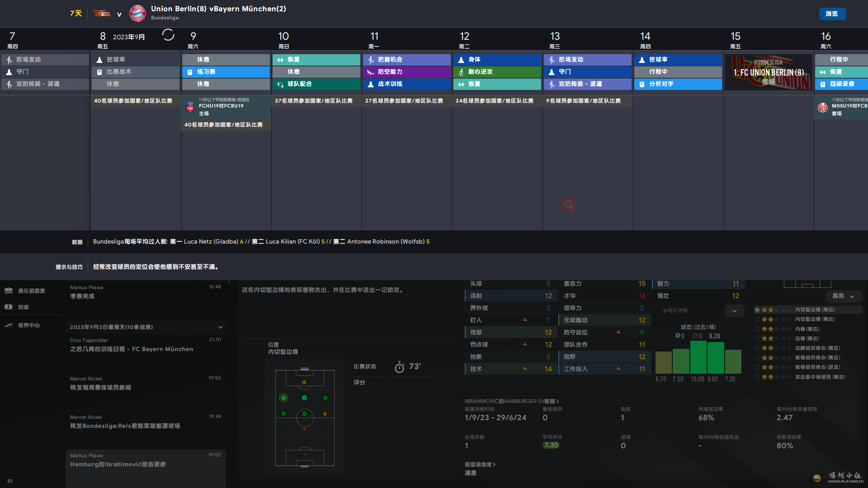The image size is (868, 488).
Task: Open 俱乐部愿景 sidebar icon
Action: pyautogui.click(x=9, y=291)
